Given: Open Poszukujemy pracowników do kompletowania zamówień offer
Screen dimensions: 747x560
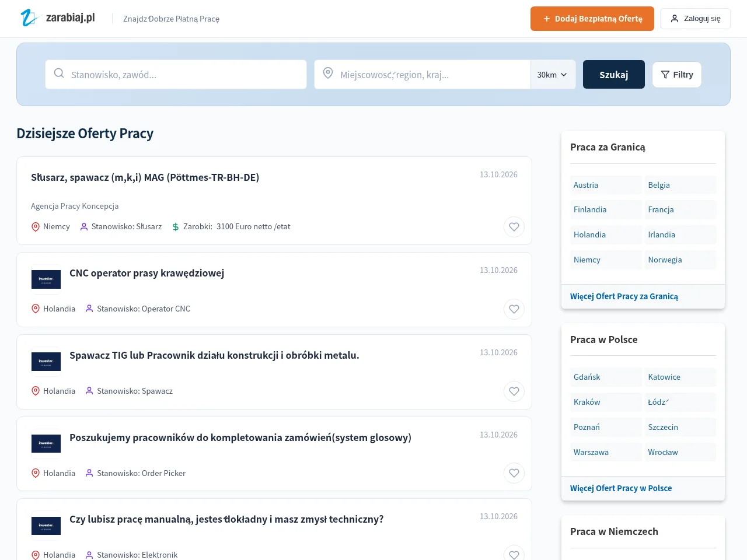Looking at the screenshot, I should (x=240, y=437).
